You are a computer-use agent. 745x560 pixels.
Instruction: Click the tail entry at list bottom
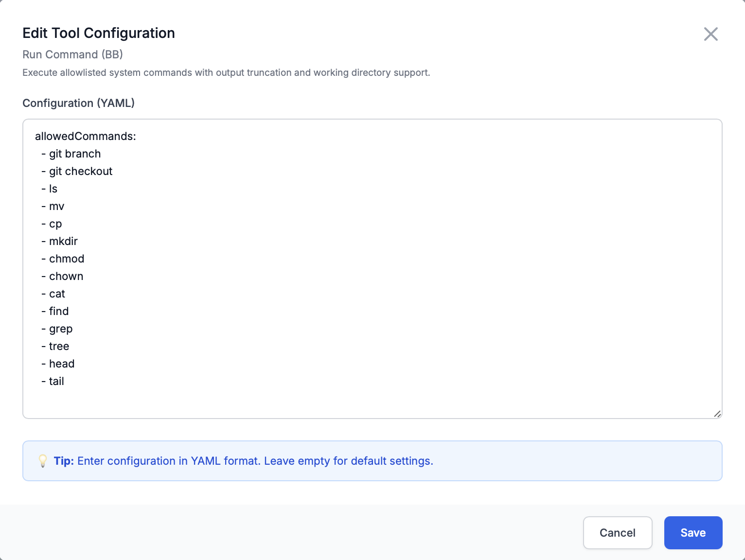click(56, 381)
